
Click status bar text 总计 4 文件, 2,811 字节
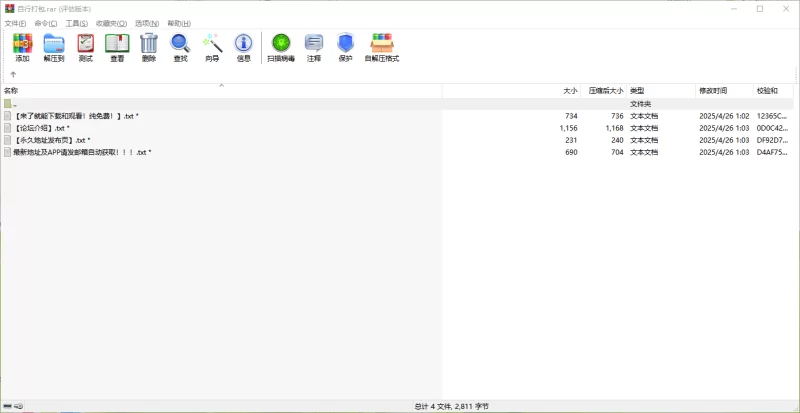point(452,406)
